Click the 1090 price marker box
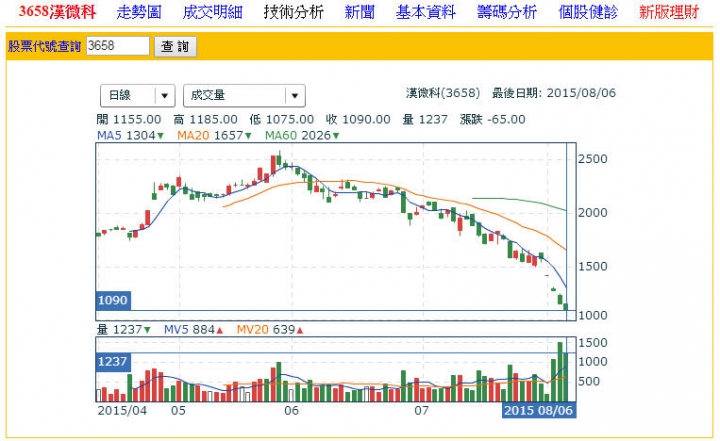The image size is (720, 441). [113, 300]
